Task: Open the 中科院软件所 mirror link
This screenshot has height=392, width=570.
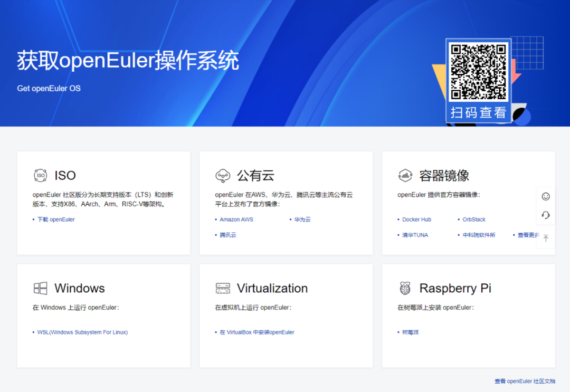Action: pyautogui.click(x=479, y=235)
